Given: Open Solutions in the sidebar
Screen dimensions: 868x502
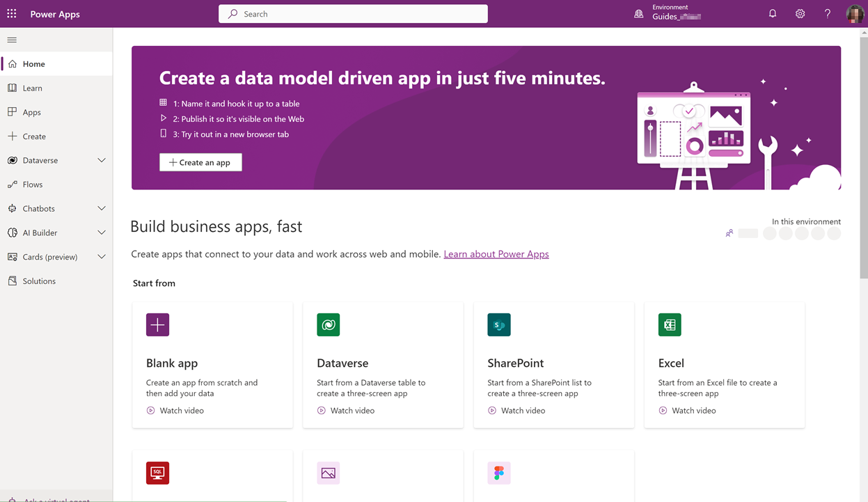Looking at the screenshot, I should coord(56,281).
